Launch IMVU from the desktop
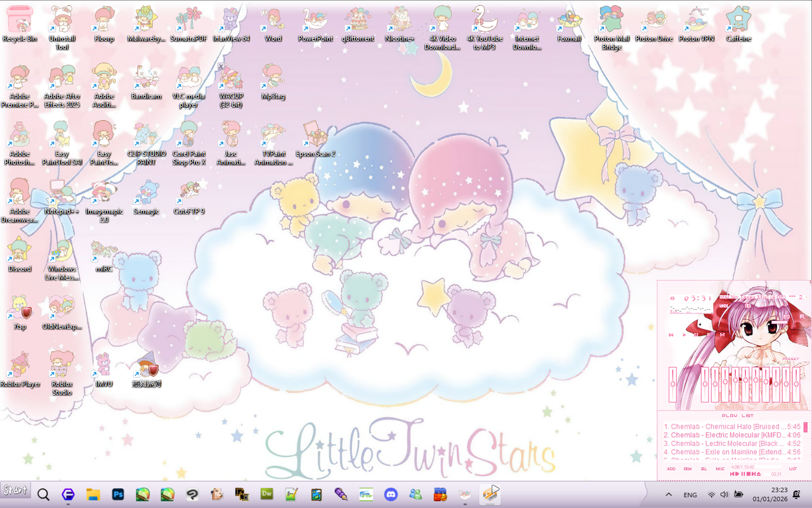 [104, 370]
